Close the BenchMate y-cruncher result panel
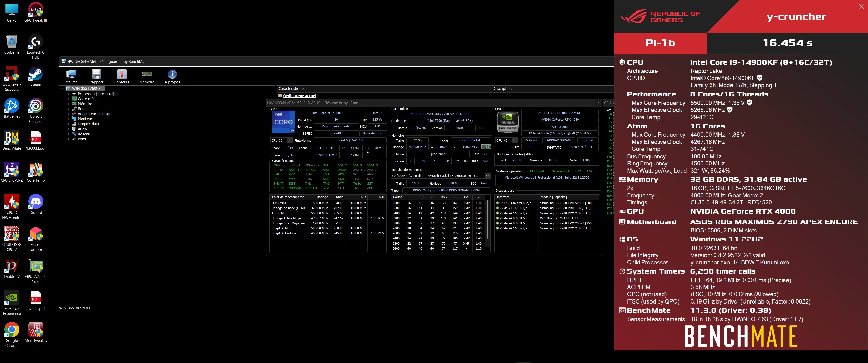 point(861,6)
